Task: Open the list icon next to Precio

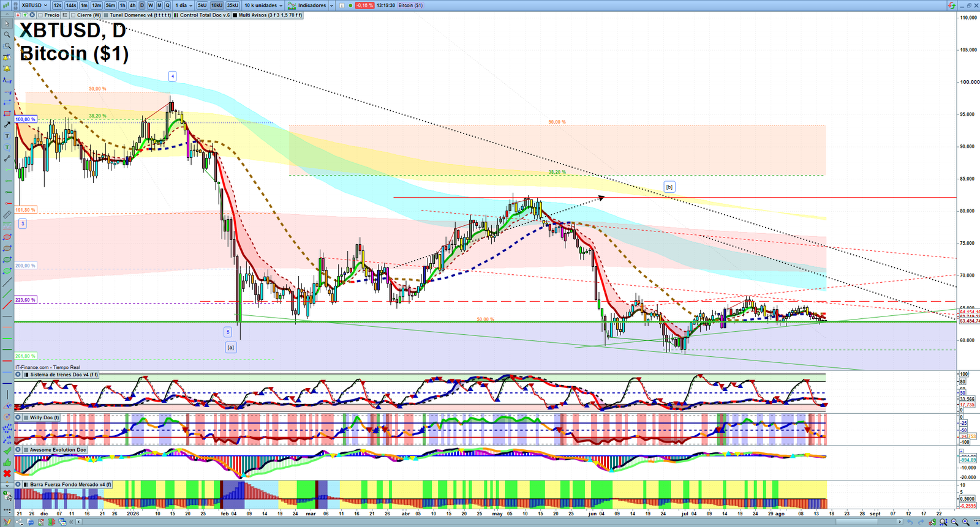Action: pyautogui.click(x=65, y=15)
